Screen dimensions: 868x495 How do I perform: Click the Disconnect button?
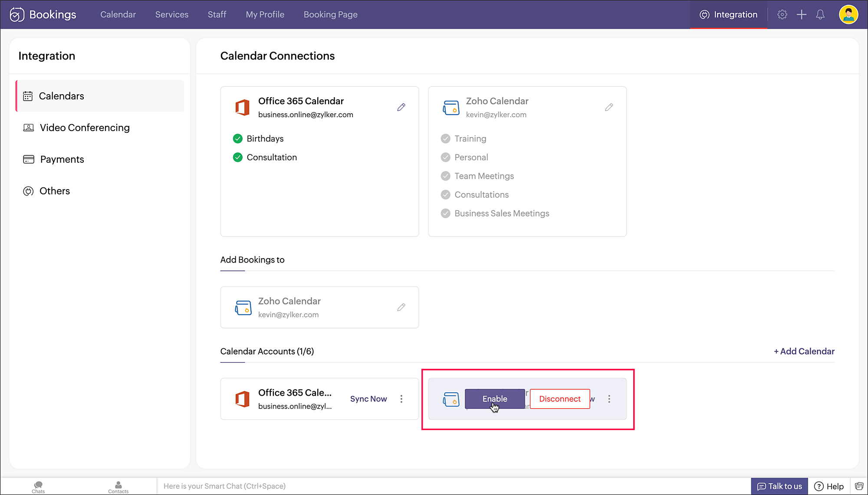coord(560,399)
